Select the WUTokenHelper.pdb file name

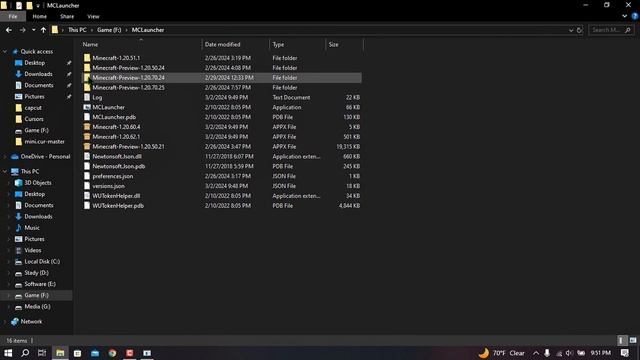point(118,206)
